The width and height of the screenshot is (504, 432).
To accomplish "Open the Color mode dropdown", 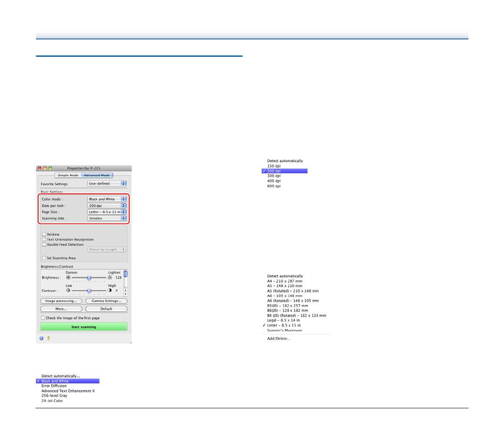I will coord(107,199).
